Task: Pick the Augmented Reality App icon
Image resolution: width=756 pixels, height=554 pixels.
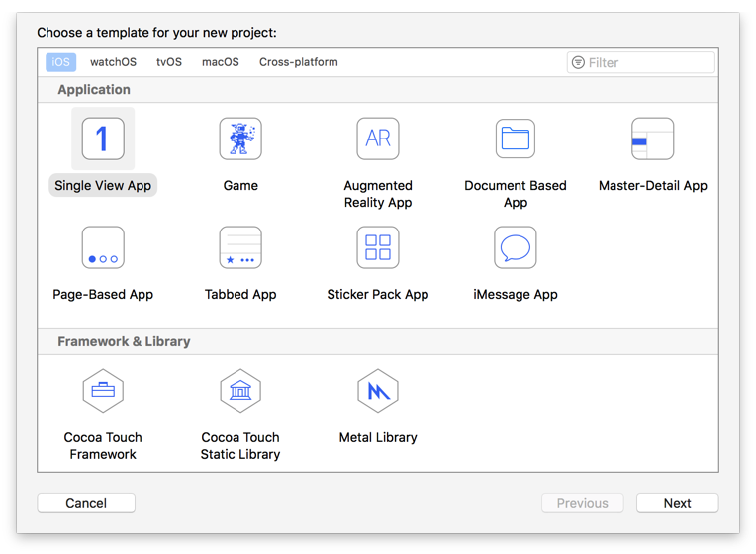Action: (378, 138)
